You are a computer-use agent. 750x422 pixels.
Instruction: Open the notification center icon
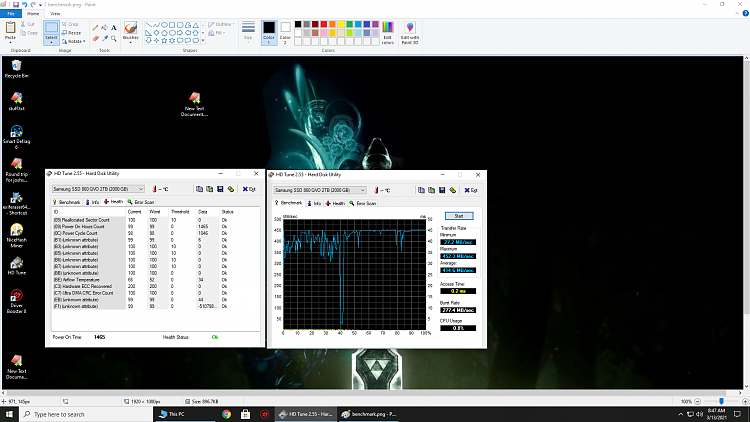point(738,414)
